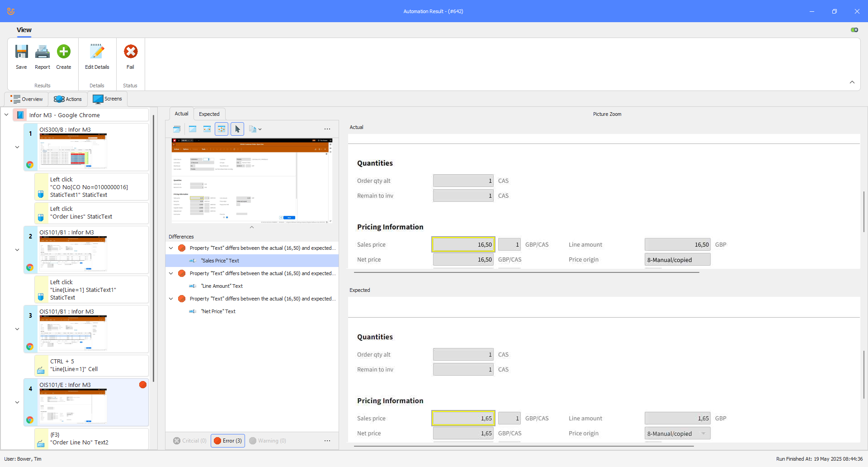
Task: Collapse the first Property difference row
Action: pos(171,248)
